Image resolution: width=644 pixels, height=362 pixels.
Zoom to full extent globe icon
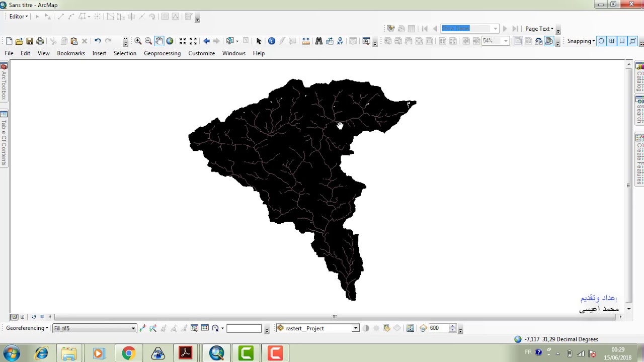(170, 41)
